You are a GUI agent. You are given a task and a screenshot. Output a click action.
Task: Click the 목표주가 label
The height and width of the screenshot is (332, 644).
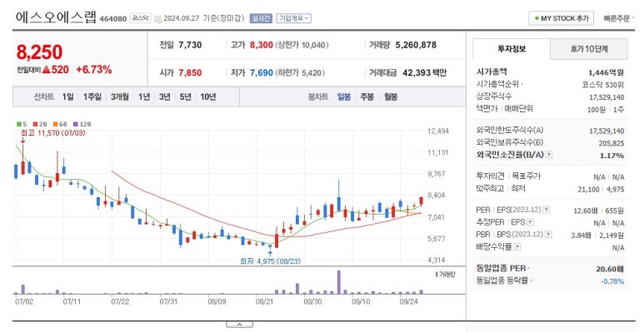pyautogui.click(x=527, y=176)
